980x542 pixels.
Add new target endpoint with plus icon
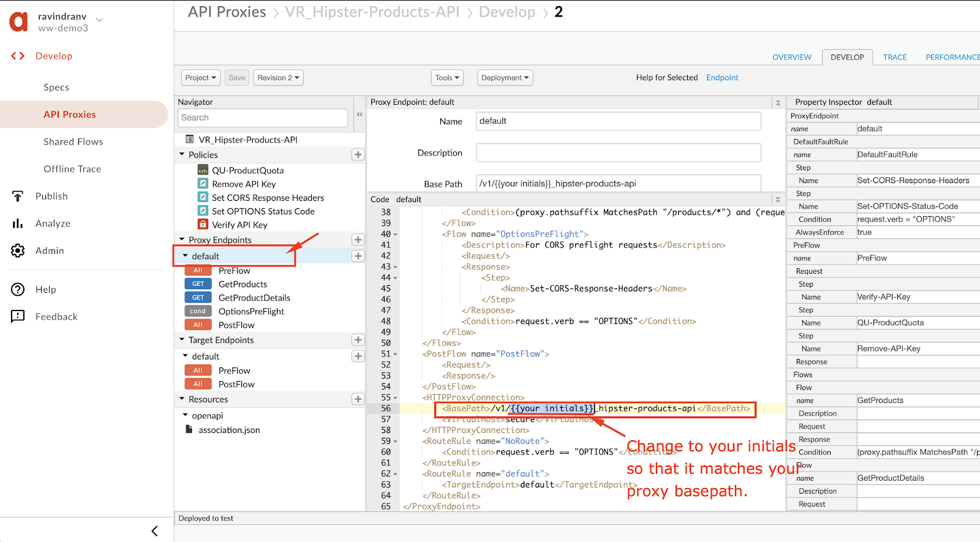pos(358,340)
